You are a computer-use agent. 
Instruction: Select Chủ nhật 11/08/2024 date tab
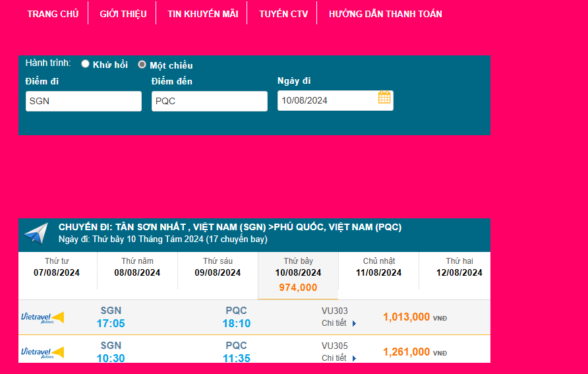click(x=378, y=268)
